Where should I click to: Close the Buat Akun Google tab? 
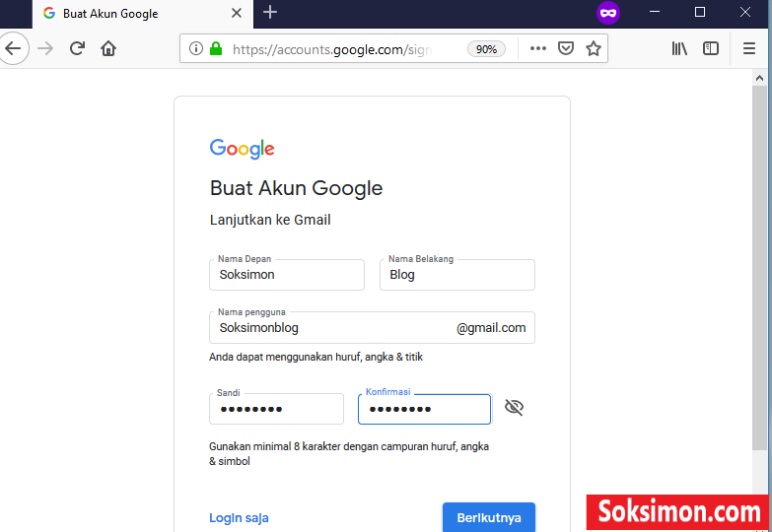point(237,13)
